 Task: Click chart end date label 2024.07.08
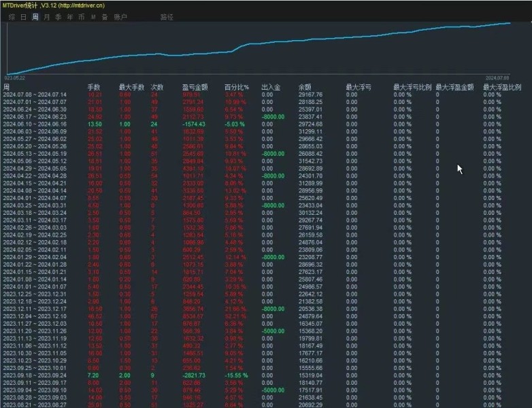pos(497,78)
